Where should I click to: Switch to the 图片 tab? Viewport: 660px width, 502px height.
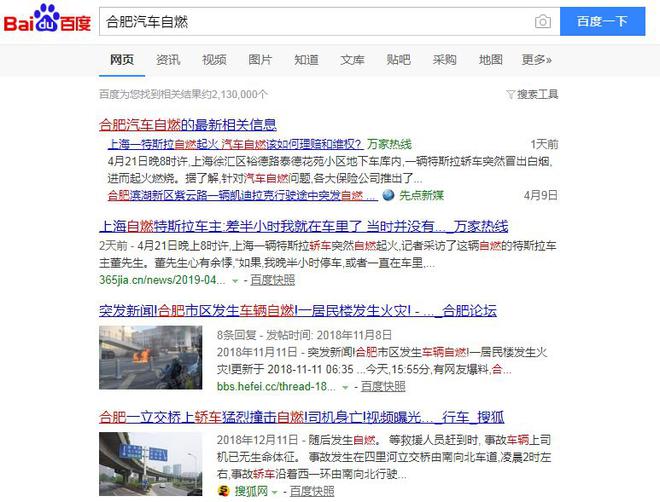(x=260, y=60)
